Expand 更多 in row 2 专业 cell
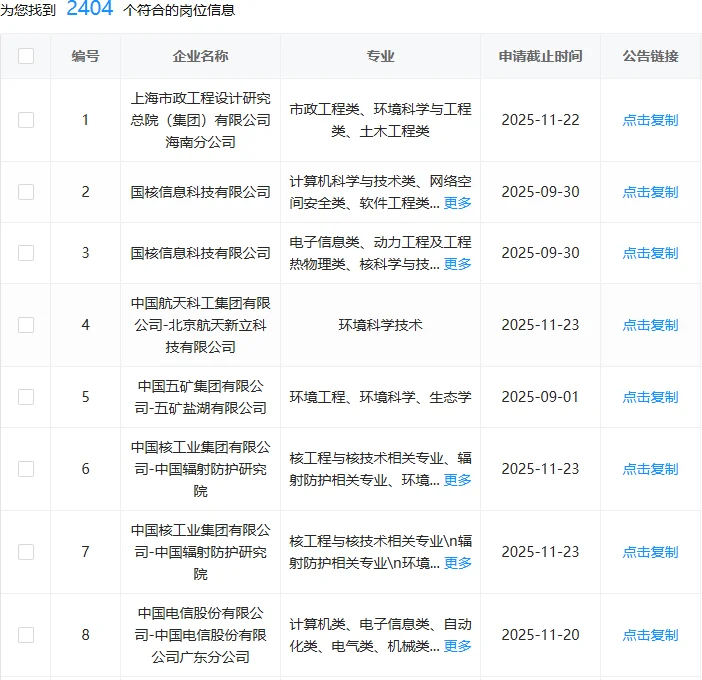Viewport: 702px width, 680px height. point(458,203)
